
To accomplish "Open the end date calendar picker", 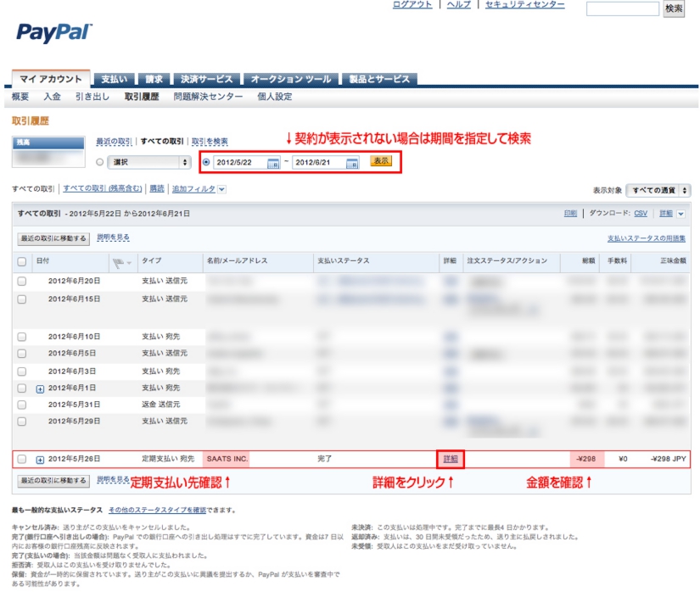I will (x=352, y=163).
